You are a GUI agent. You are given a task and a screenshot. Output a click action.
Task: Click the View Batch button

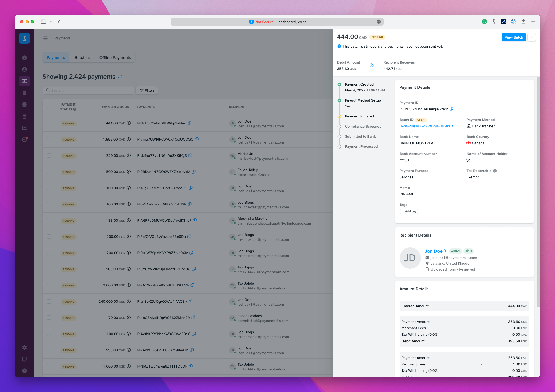[514, 37]
